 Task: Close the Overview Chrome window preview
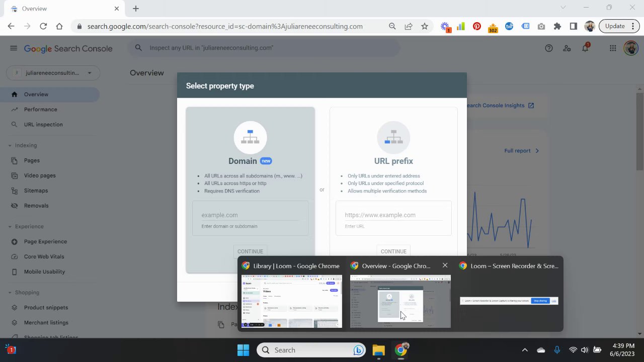point(445,265)
